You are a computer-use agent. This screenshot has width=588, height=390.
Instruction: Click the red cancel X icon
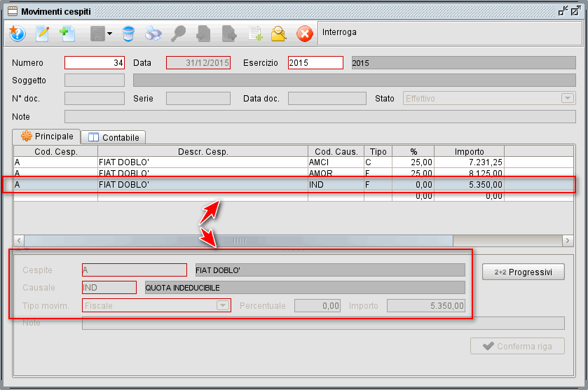304,34
